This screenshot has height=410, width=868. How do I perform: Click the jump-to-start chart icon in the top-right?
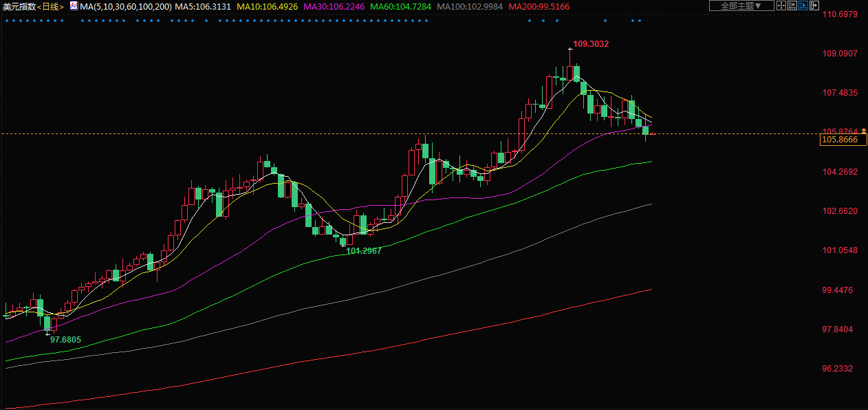tap(792, 6)
